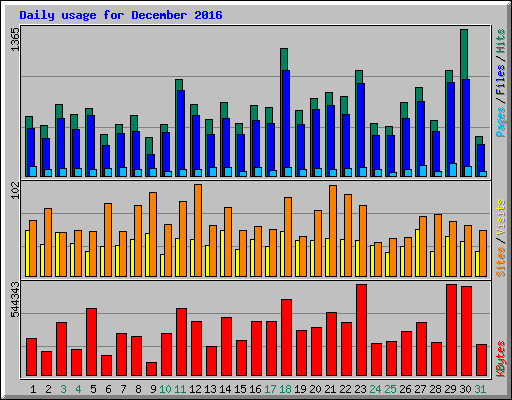Click the title "Daily usage for December 2016"
This screenshot has width=512, height=400.
pos(121,15)
